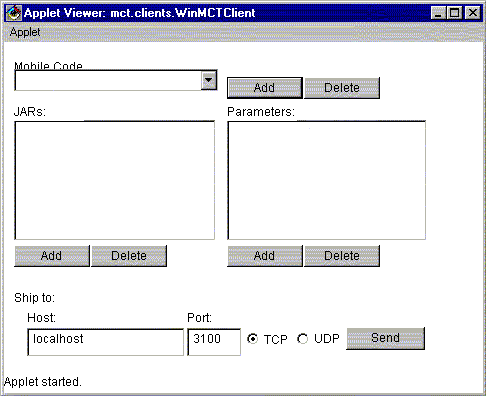486x396 pixels.
Task: Click the Send button
Action: point(385,338)
